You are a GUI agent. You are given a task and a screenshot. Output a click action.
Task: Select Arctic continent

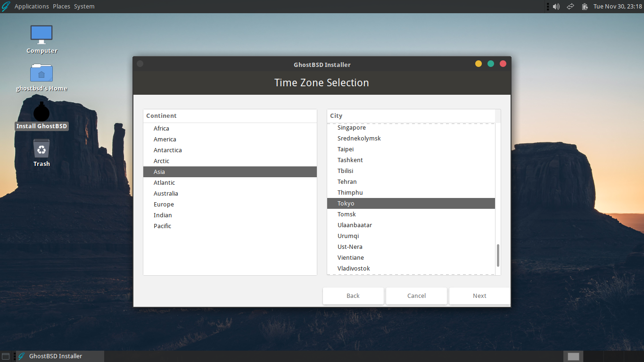pyautogui.click(x=230, y=161)
